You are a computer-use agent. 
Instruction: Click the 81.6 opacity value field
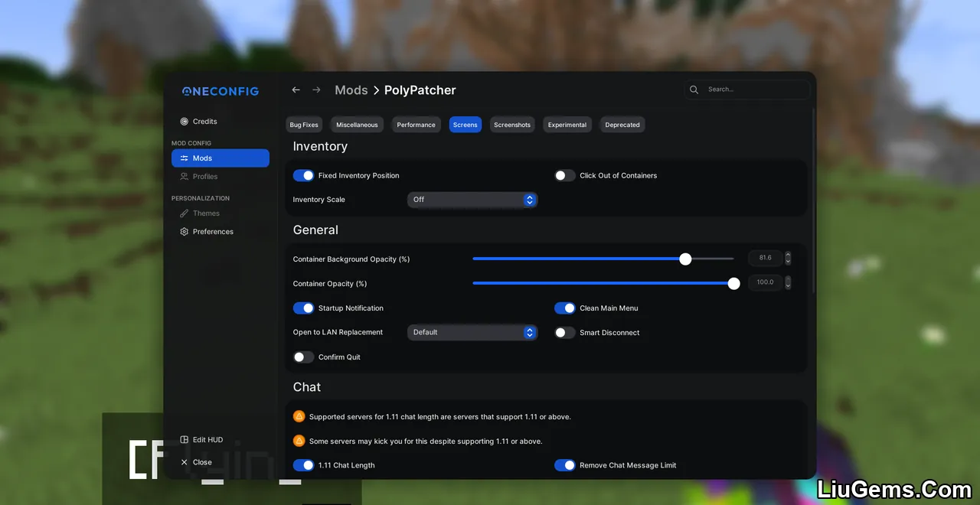[x=765, y=259]
